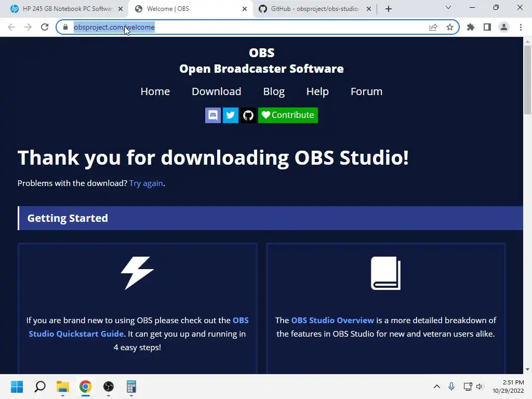Open the Chrome profile avatar
532x399 pixels.
(x=504, y=27)
